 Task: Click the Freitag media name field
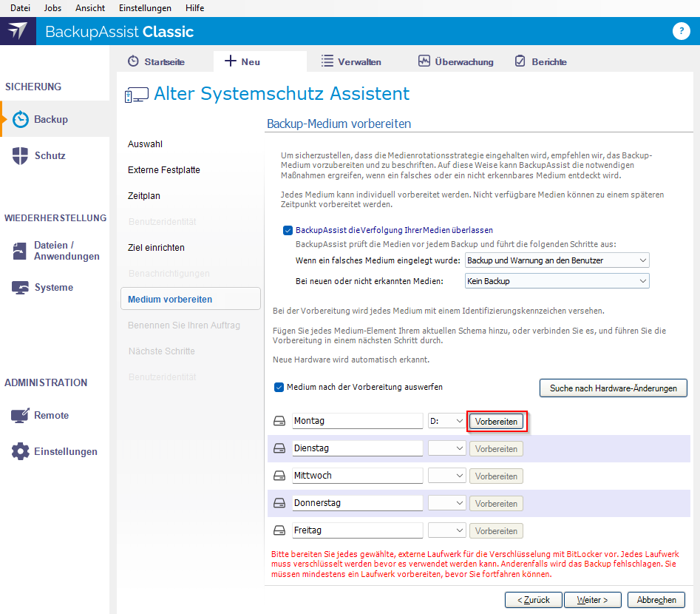point(357,530)
